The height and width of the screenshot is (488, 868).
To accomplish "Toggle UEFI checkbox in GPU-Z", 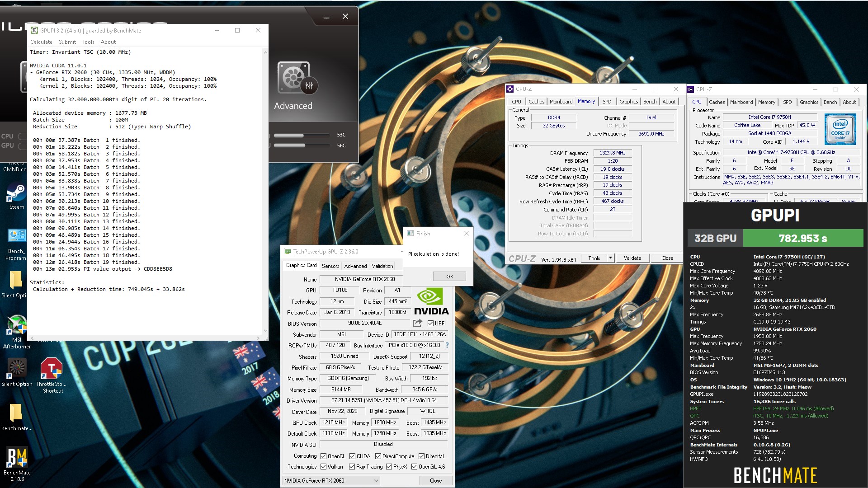I will (x=430, y=324).
